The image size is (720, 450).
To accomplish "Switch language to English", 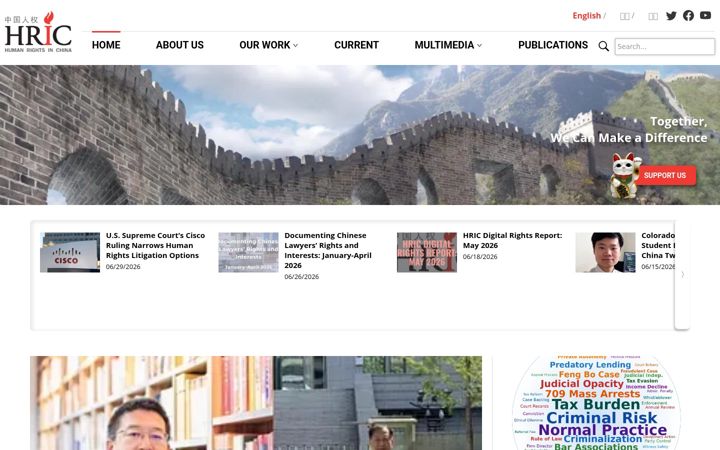I will coord(586,16).
